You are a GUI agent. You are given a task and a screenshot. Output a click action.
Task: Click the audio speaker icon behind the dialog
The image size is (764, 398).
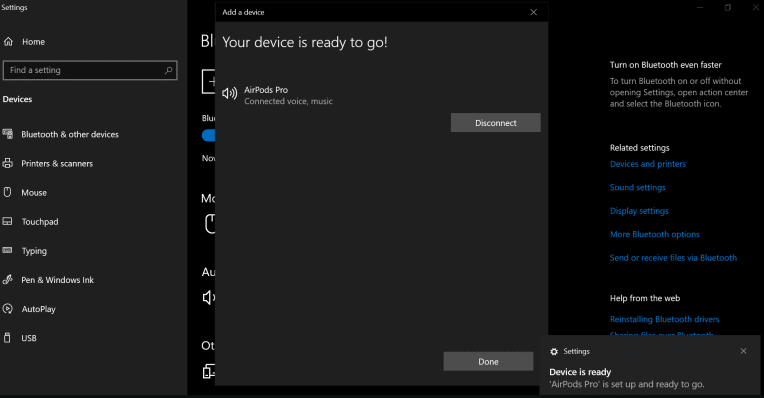click(x=209, y=297)
